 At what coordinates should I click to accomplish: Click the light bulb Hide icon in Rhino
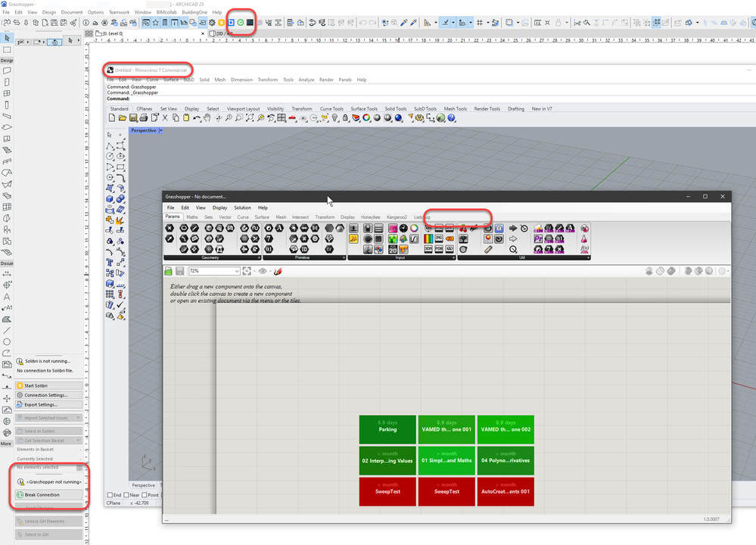click(334, 118)
